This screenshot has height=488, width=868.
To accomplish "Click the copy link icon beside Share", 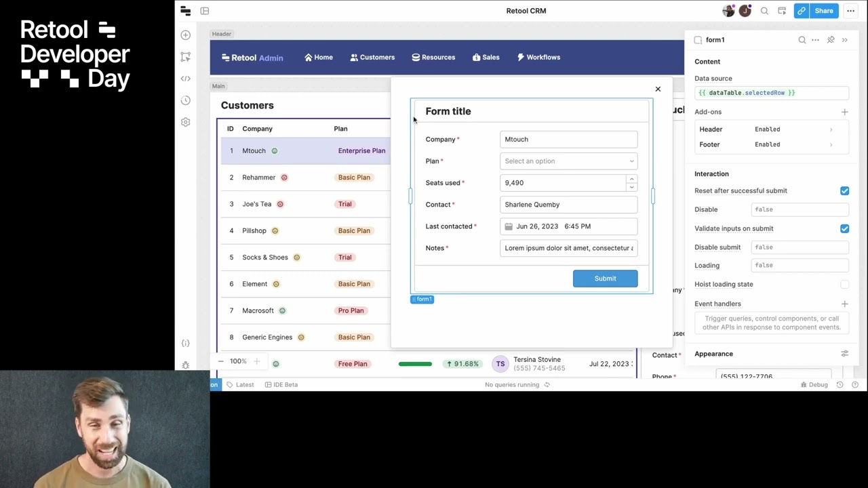I will click(x=802, y=11).
